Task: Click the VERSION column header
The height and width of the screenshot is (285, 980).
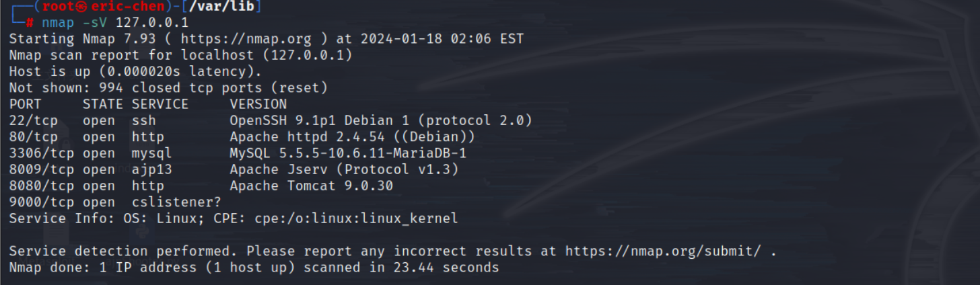Action: (258, 104)
